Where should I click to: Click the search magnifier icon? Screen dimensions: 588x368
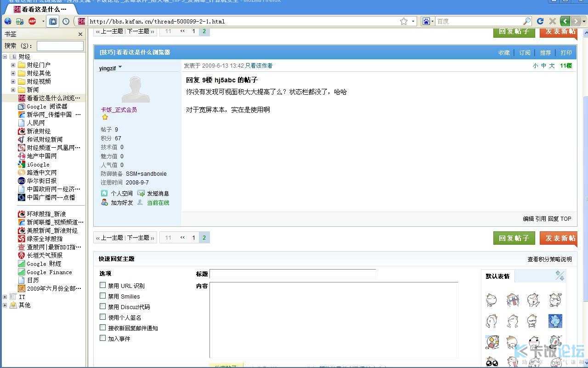(527, 21)
